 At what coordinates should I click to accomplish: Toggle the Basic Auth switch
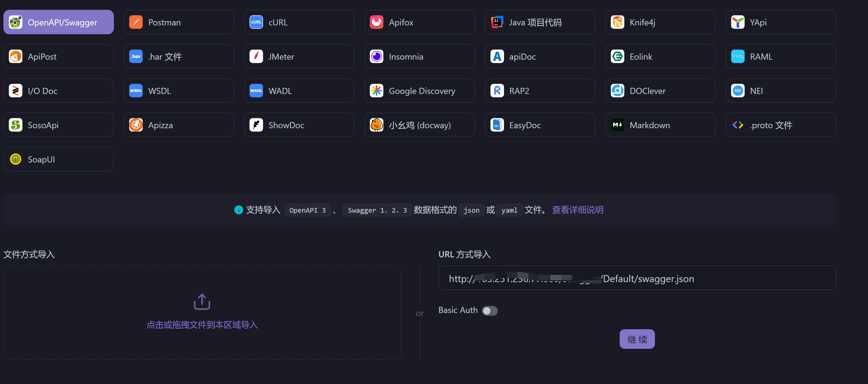(490, 311)
